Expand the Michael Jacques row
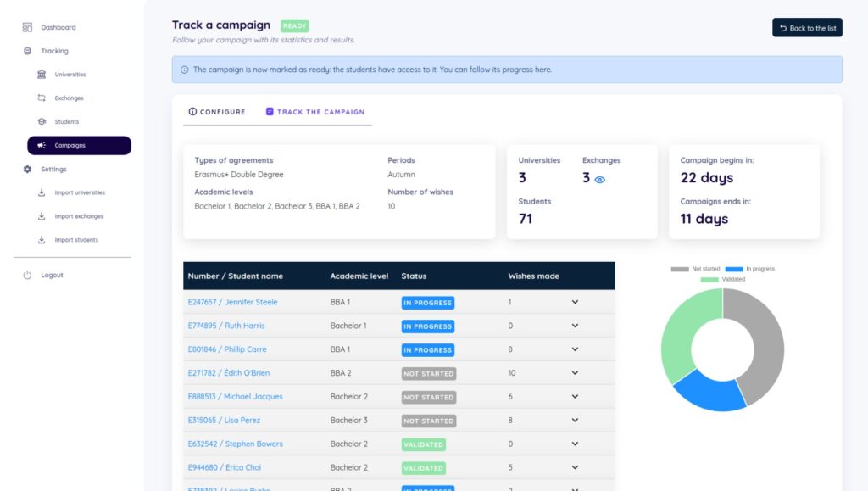868x491 pixels. coord(576,396)
